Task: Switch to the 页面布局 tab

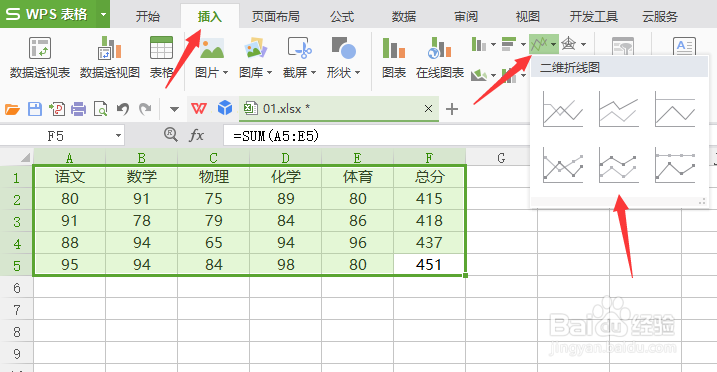Action: (276, 17)
